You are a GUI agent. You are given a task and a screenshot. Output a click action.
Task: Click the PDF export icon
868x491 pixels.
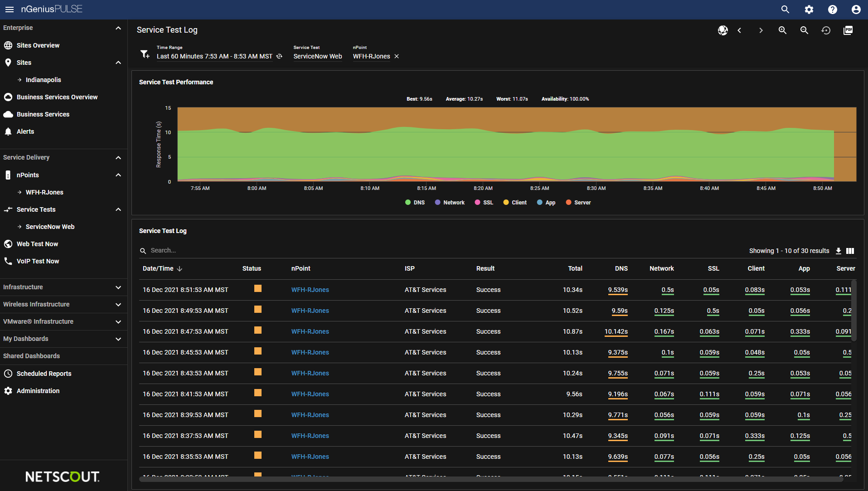click(x=848, y=30)
